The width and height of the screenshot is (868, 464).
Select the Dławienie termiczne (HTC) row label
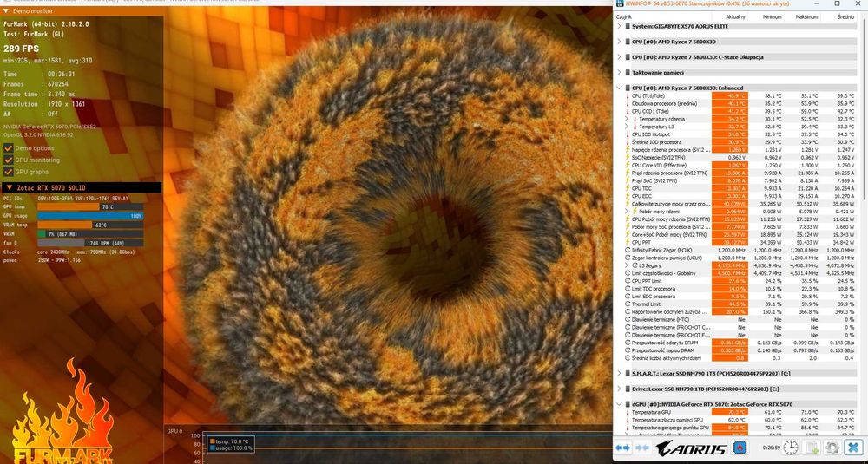[x=660, y=320]
